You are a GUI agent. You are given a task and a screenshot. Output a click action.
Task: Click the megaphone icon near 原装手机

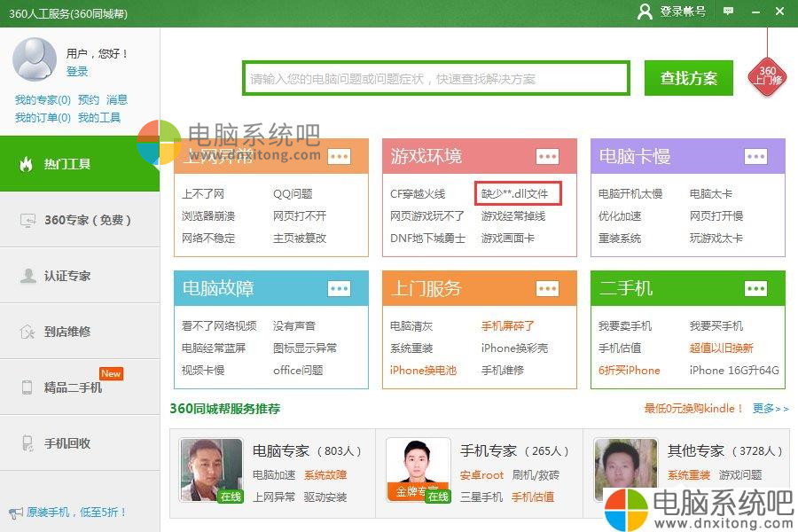click(x=16, y=512)
